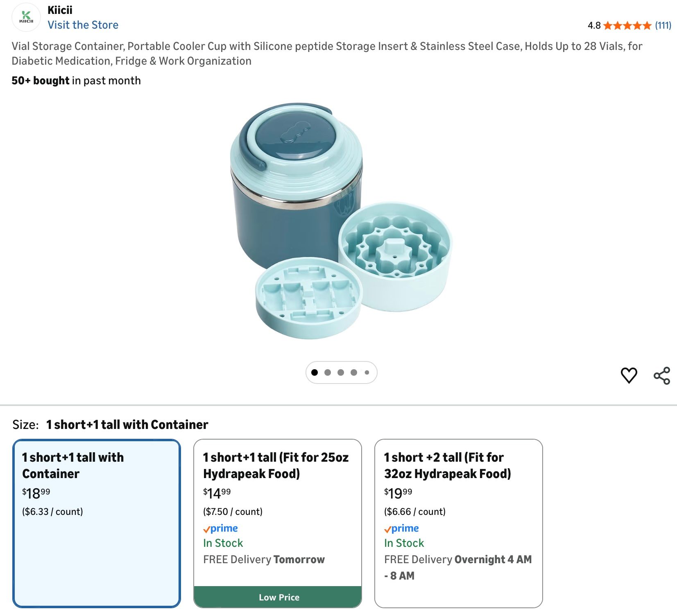
Task: Click the Visit the Store link
Action: pyautogui.click(x=83, y=25)
